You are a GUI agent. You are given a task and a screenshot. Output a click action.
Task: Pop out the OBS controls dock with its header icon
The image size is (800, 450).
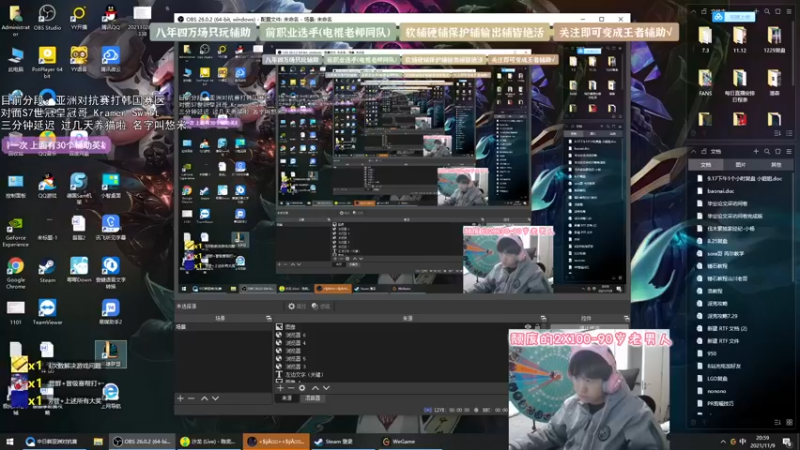(x=626, y=318)
